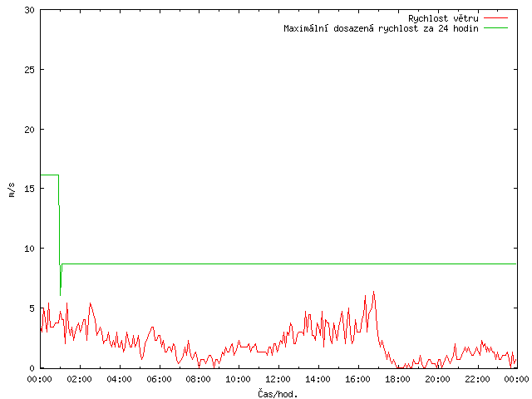532x399 pixels.
Task: Click the x-axis title 'Čas/hod.'
Action: tap(278, 394)
